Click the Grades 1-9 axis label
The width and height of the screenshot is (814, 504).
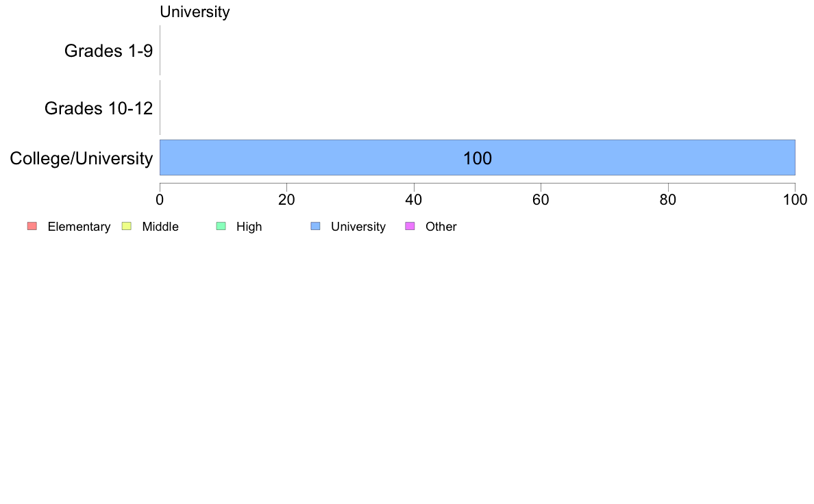(108, 51)
